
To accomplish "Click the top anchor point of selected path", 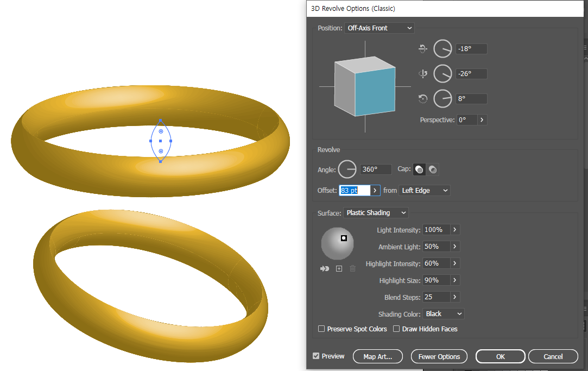I will coord(161,121).
